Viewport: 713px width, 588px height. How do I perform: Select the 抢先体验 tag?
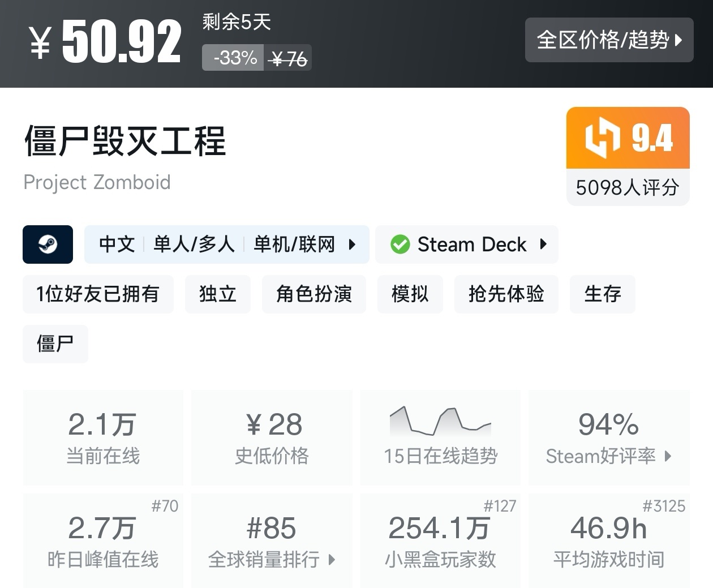pyautogui.click(x=506, y=294)
